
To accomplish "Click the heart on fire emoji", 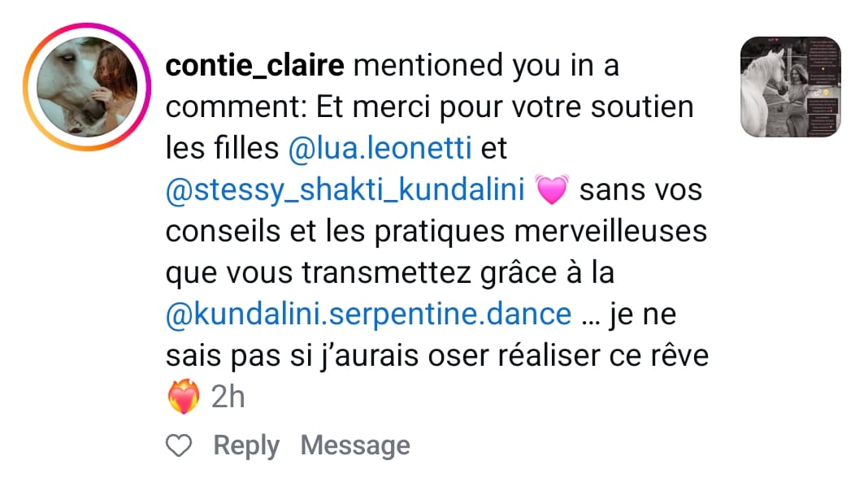I will (182, 398).
